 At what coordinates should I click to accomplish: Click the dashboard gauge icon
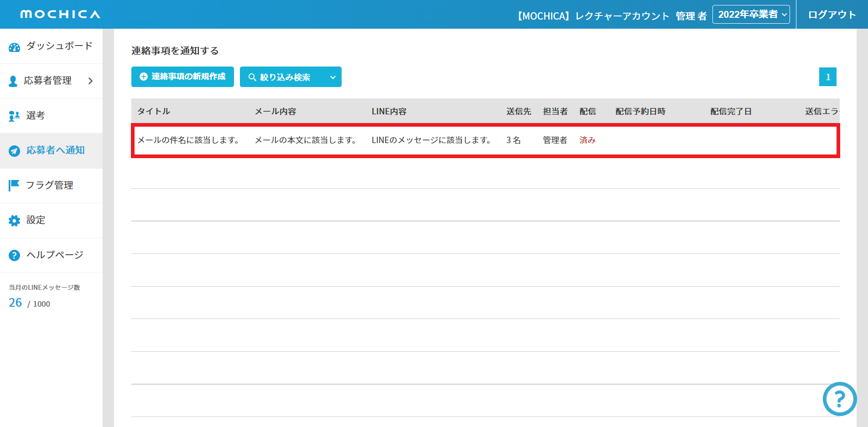14,47
